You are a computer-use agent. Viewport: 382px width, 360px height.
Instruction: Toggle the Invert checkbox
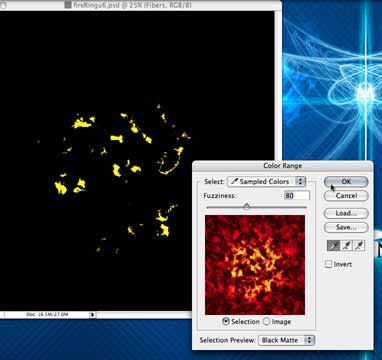[x=328, y=264]
